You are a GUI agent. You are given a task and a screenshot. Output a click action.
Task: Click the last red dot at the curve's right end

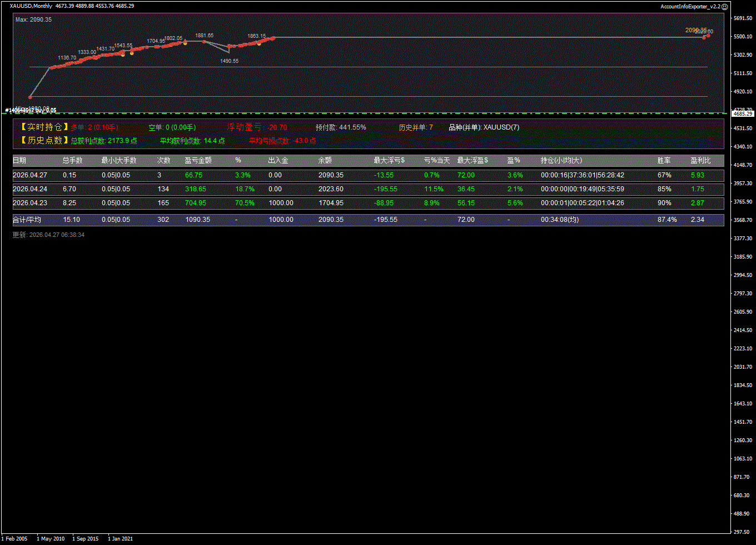click(708, 36)
